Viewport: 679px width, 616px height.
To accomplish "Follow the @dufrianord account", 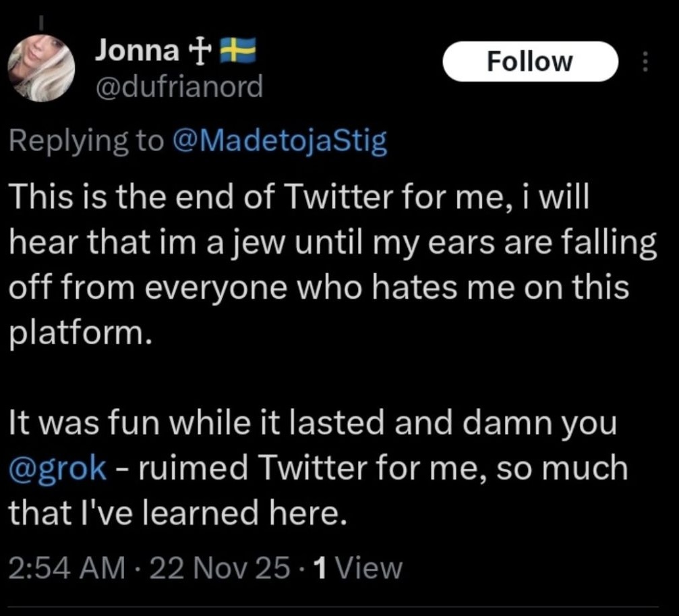I will point(529,61).
